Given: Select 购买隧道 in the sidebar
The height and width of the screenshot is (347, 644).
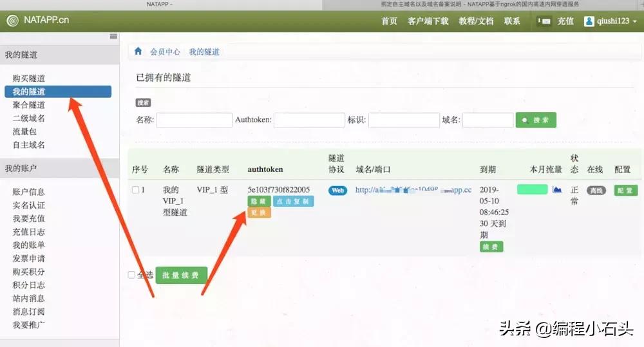Looking at the screenshot, I should pos(29,78).
